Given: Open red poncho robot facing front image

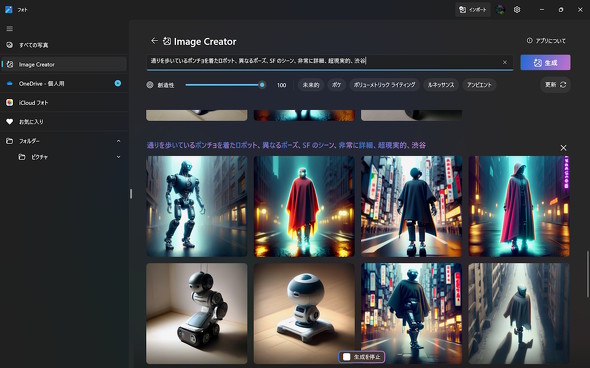Looking at the screenshot, I should coord(304,206).
